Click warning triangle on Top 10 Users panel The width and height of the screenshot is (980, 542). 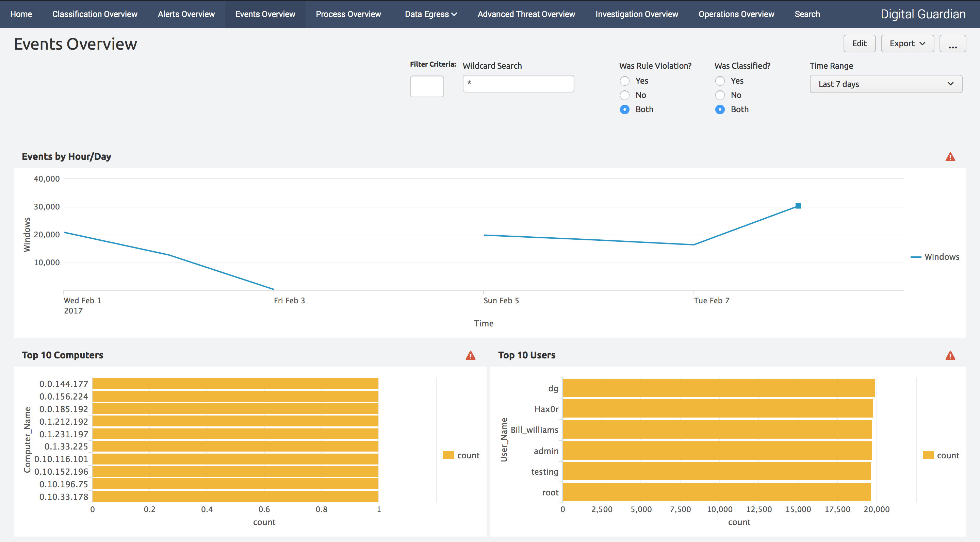pyautogui.click(x=950, y=355)
